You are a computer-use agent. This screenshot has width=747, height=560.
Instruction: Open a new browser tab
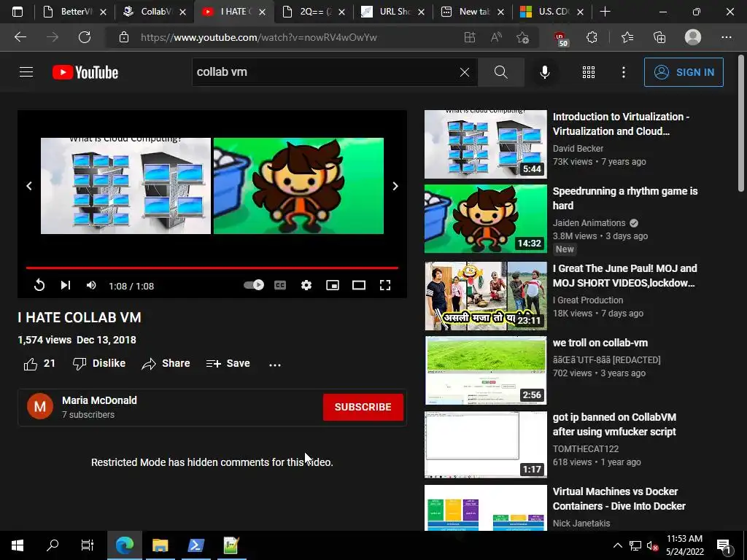tap(605, 12)
